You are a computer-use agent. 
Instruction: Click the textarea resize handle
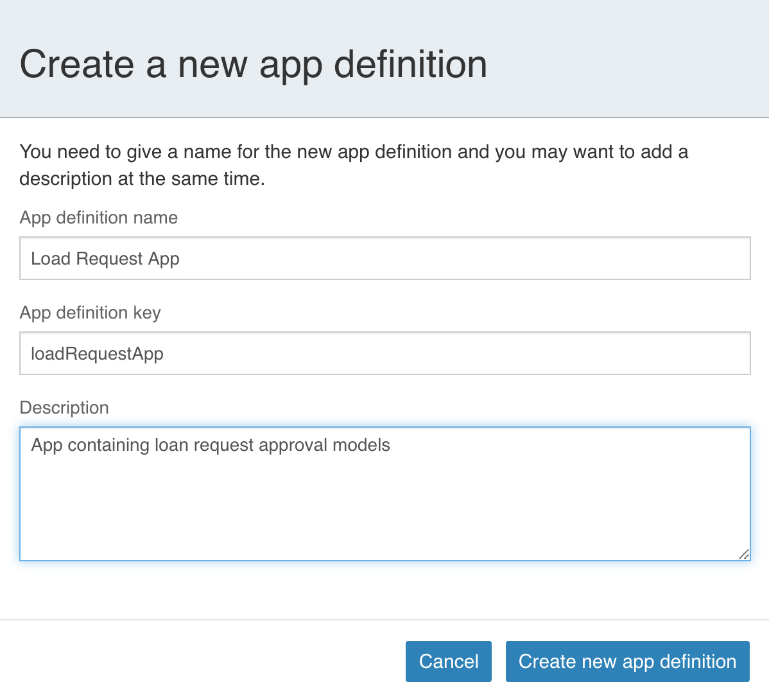(745, 555)
